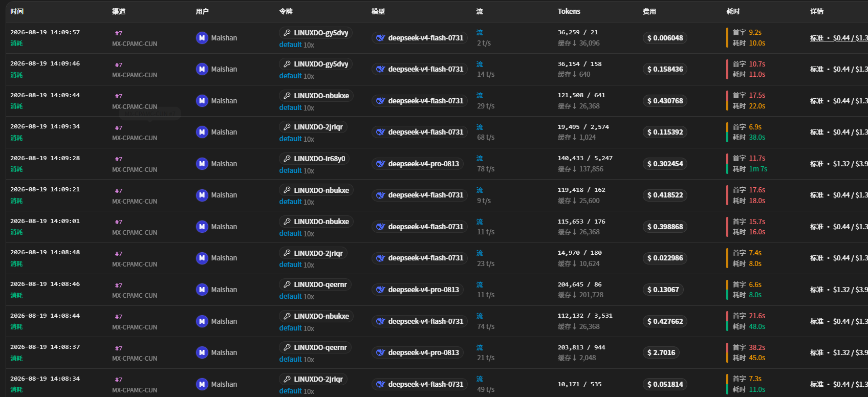Screen dimensions: 868x397
Task: Open the 标准 $0.44 detail link in first row
Action: (x=839, y=38)
